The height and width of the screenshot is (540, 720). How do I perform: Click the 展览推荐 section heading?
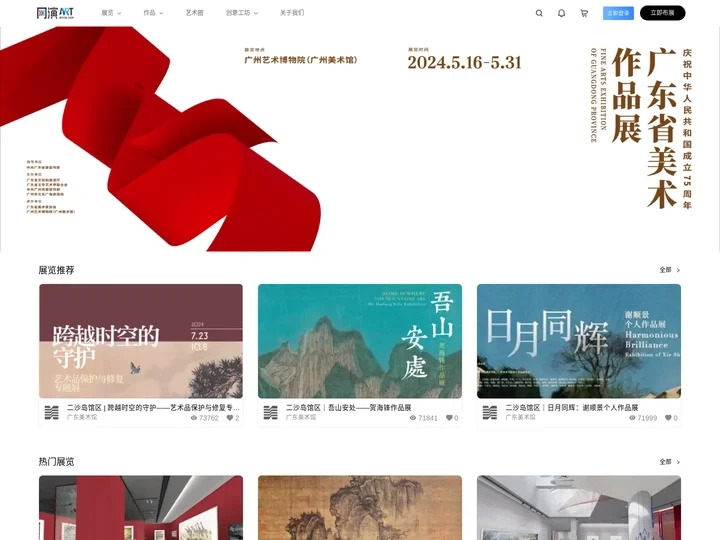(56, 270)
